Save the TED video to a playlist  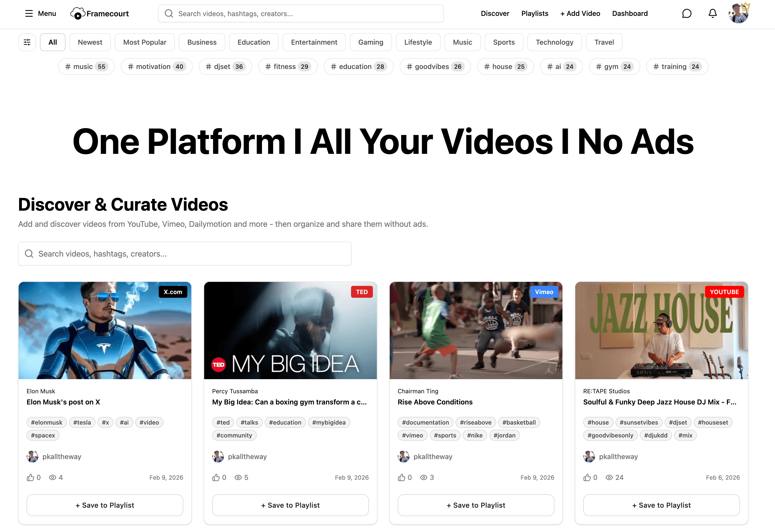click(x=290, y=505)
